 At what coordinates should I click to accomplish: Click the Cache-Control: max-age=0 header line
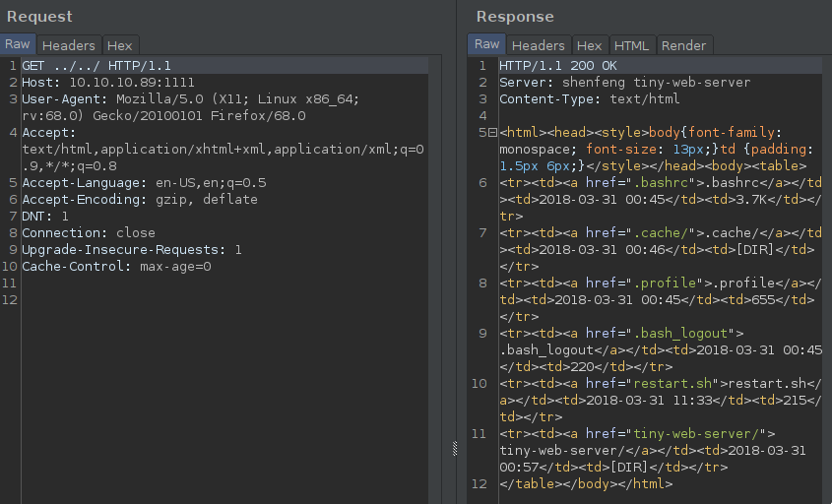(x=116, y=267)
